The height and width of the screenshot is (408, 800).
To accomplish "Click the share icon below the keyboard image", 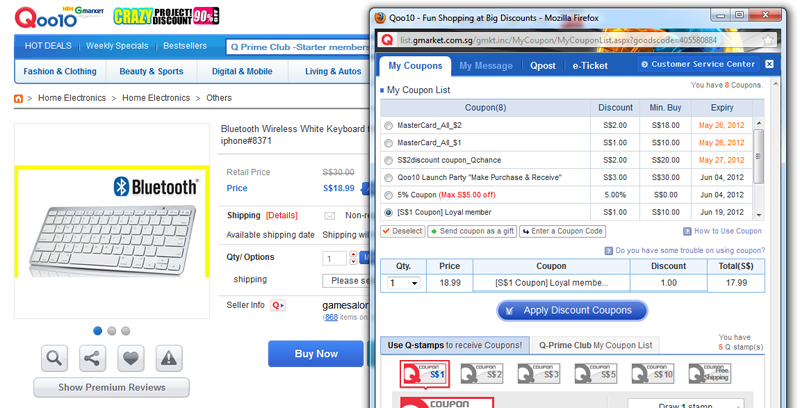I will [x=93, y=357].
